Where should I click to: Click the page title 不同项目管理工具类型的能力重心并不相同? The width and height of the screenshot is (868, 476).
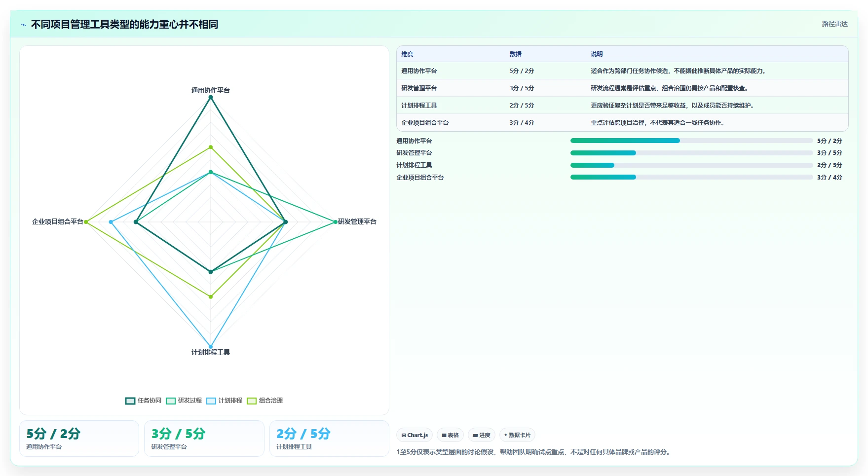124,24
